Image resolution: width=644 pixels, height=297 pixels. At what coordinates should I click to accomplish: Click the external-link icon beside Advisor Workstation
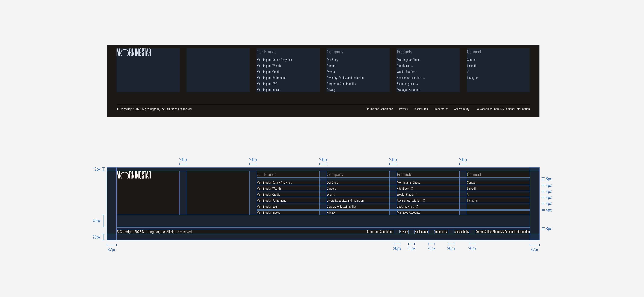(x=424, y=78)
